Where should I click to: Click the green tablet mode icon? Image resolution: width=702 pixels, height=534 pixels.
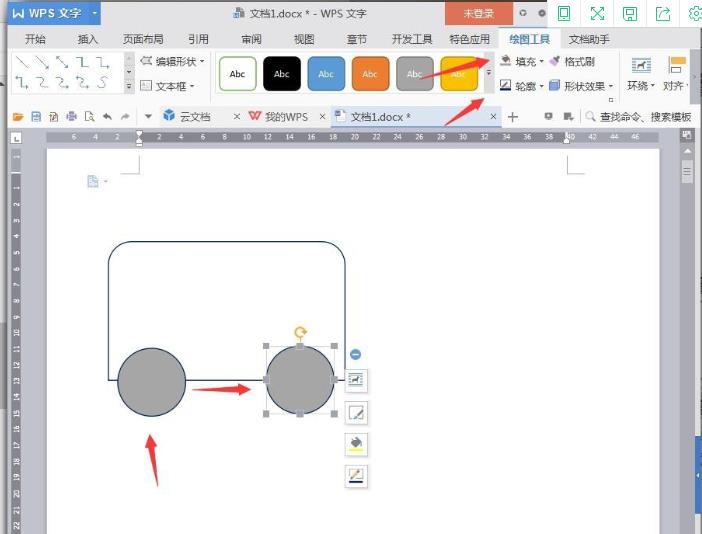(x=564, y=13)
